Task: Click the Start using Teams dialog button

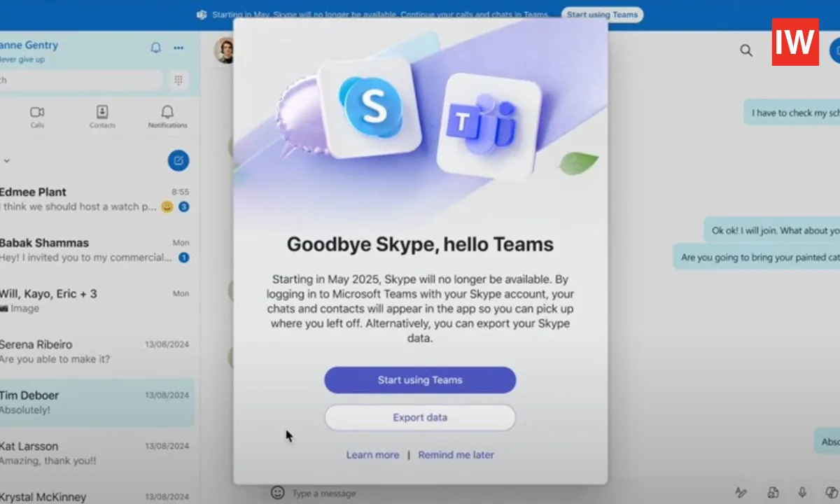Action: [420, 380]
